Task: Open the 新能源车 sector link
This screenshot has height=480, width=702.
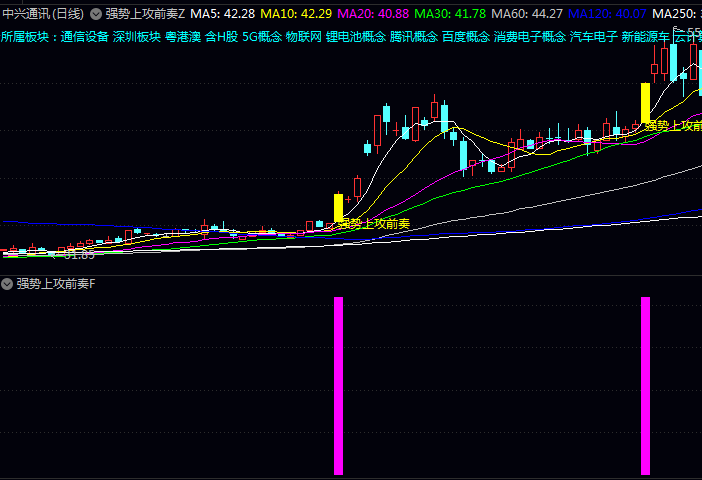Action: tap(646, 36)
